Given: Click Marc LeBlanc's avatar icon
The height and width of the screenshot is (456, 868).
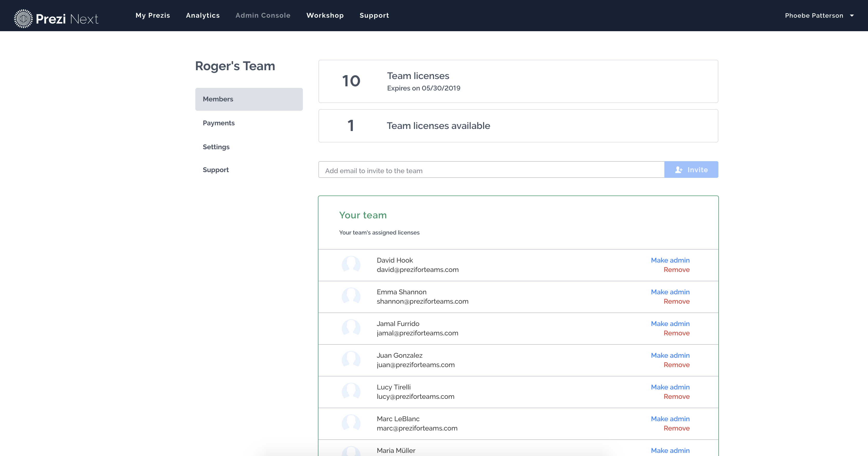Looking at the screenshot, I should (351, 423).
